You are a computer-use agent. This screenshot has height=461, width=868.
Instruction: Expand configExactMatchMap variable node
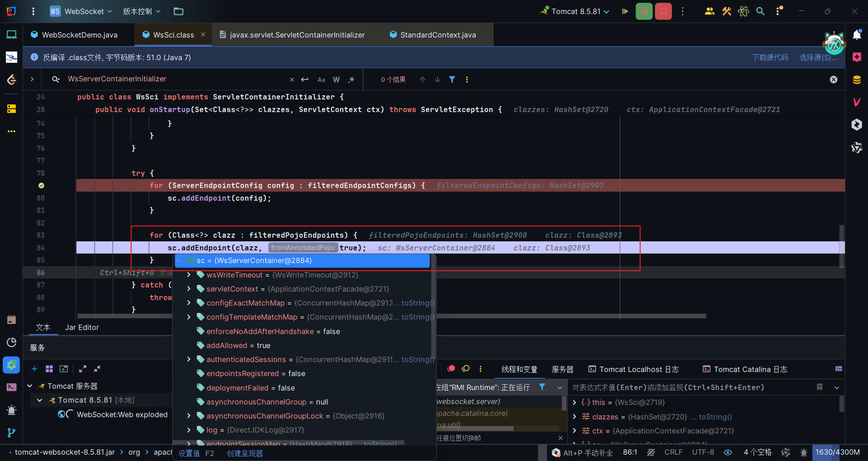[189, 303]
